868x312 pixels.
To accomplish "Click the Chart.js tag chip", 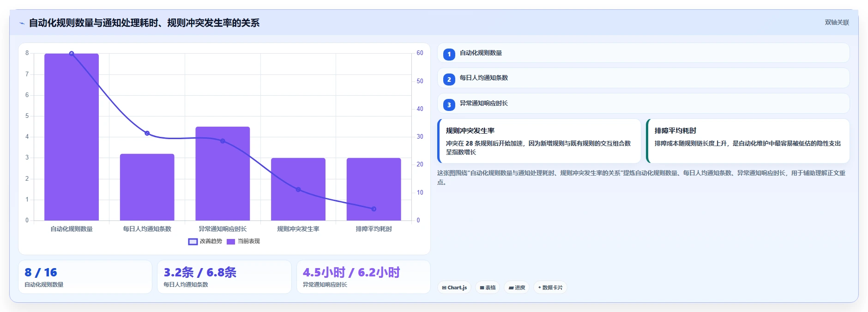I will click(x=454, y=288).
